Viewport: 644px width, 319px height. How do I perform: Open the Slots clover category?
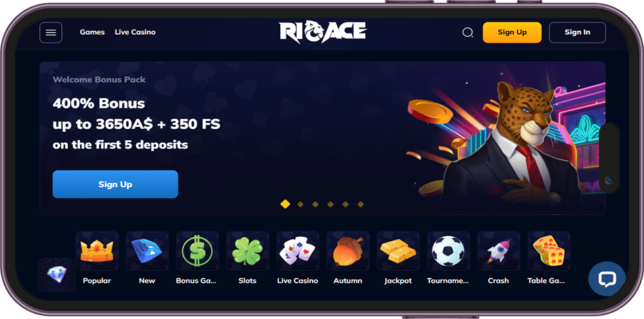point(247,251)
